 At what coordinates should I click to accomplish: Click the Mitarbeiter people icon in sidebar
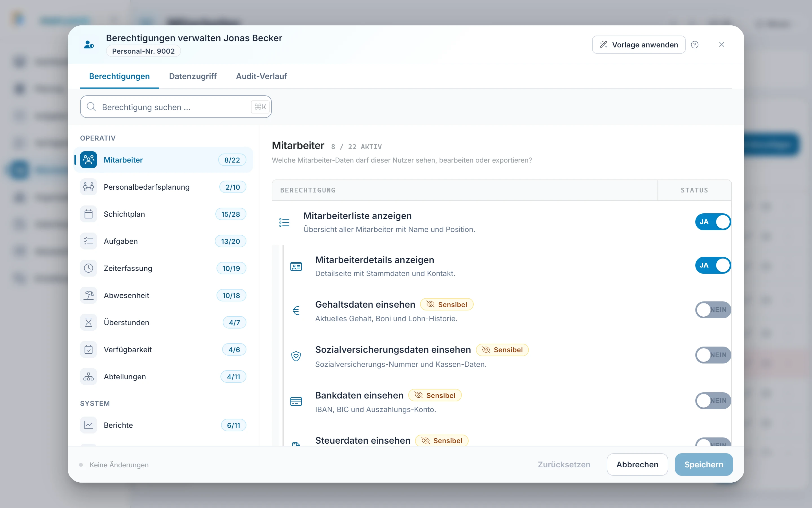click(88, 160)
